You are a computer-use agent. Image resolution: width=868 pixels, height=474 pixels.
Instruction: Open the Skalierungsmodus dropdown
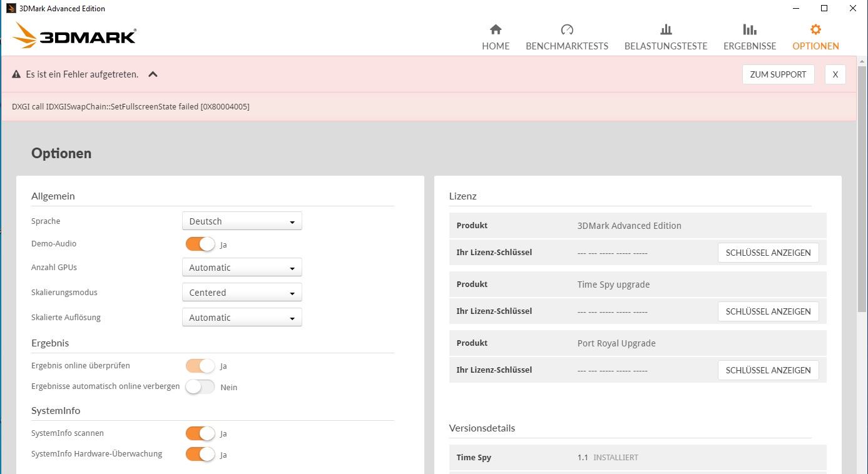pos(242,293)
